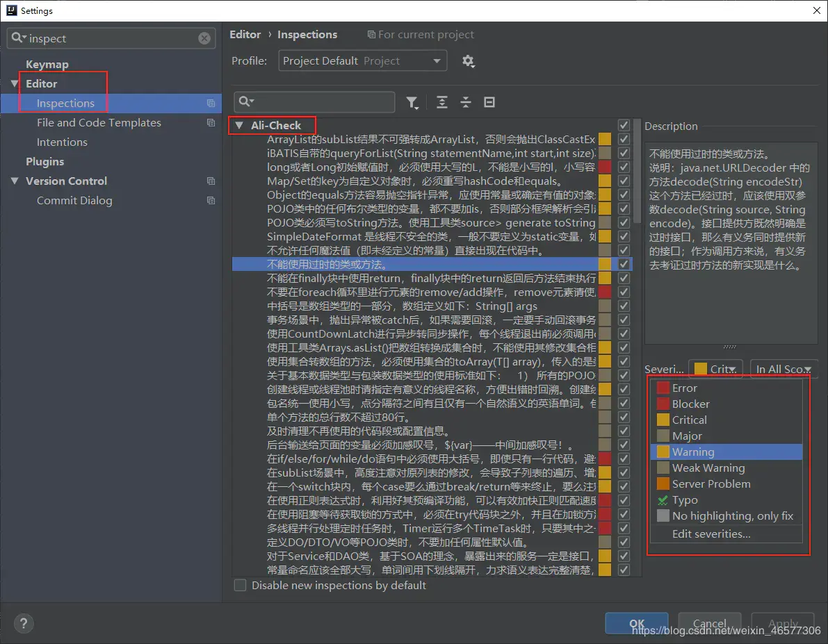Open the profile settings gear
Image resolution: width=828 pixels, height=644 pixels.
[469, 61]
